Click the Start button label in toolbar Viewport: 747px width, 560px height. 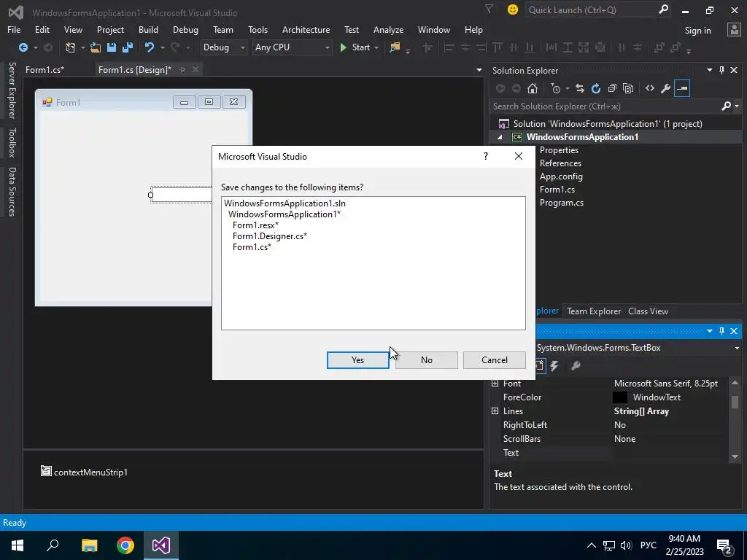point(360,47)
